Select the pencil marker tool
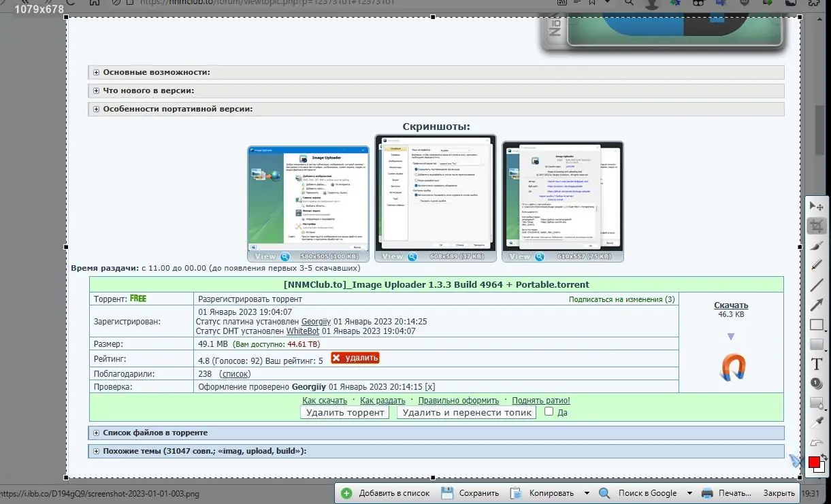This screenshot has width=831, height=504. point(817,265)
